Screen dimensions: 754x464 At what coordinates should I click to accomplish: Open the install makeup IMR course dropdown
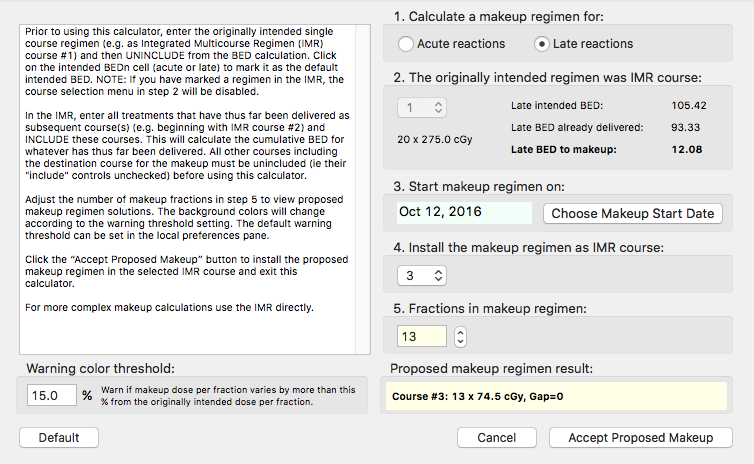pos(422,275)
